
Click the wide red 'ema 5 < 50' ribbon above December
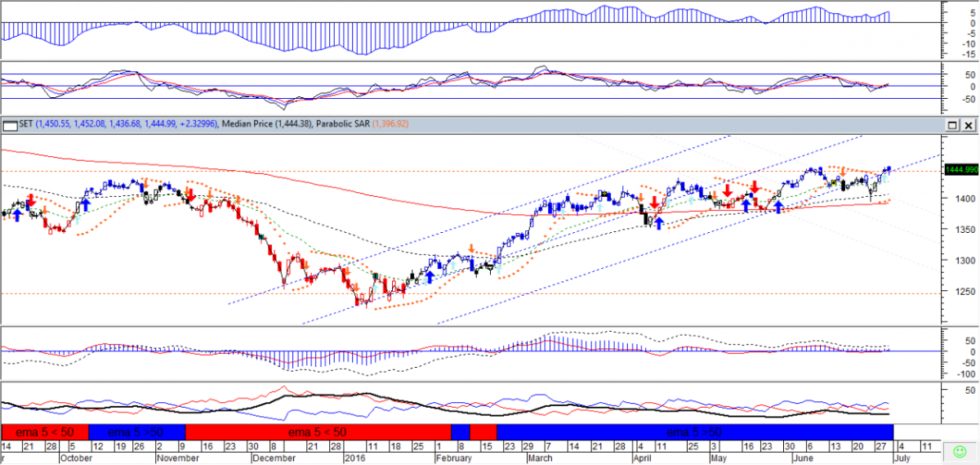click(x=318, y=432)
